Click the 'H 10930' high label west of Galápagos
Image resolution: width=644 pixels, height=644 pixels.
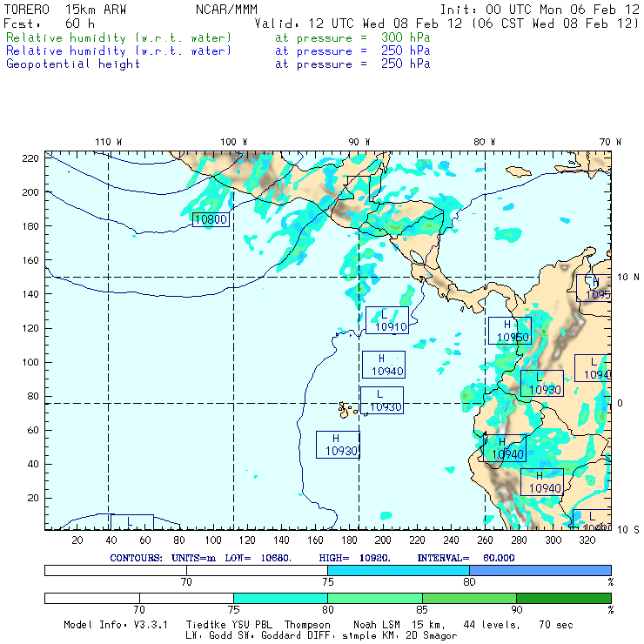tap(338, 445)
